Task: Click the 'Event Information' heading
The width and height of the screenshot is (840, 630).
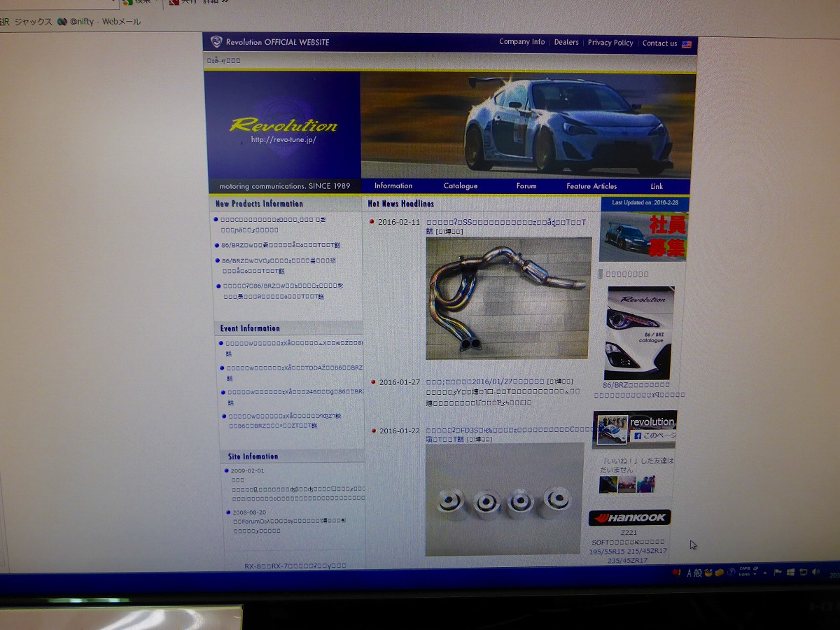Action: pyautogui.click(x=250, y=328)
